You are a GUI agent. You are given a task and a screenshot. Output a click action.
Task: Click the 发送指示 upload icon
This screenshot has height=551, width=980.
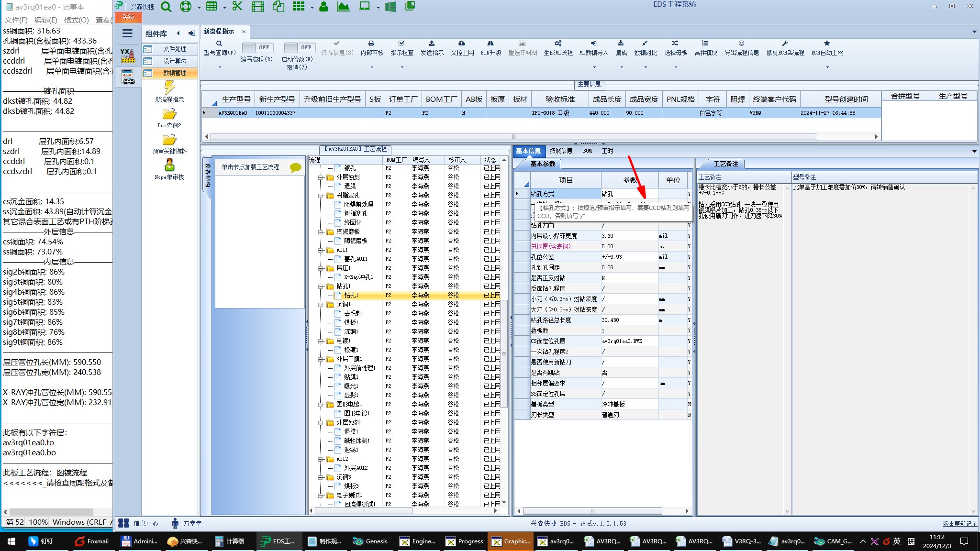[x=432, y=44]
